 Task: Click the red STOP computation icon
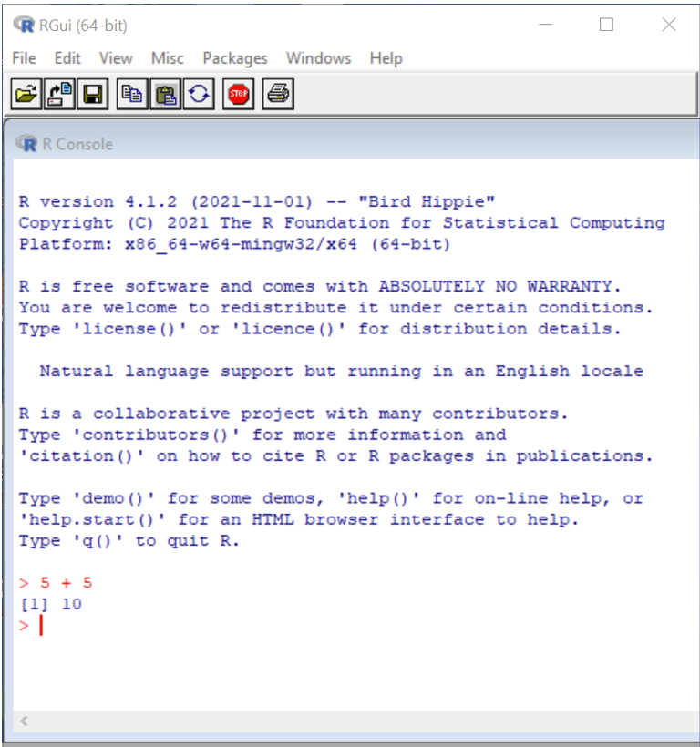click(238, 94)
